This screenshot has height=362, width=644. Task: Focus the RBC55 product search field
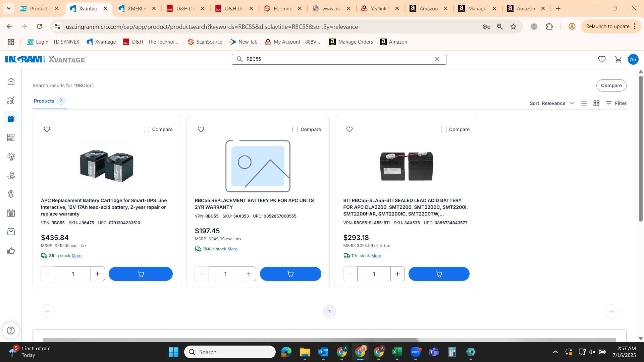tap(339, 59)
